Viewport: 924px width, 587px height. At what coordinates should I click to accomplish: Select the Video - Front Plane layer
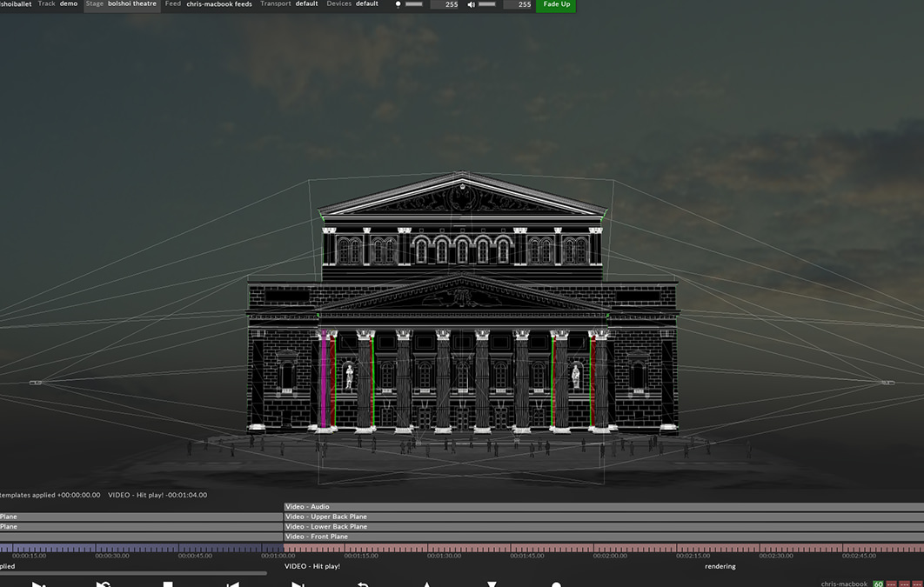pos(604,537)
